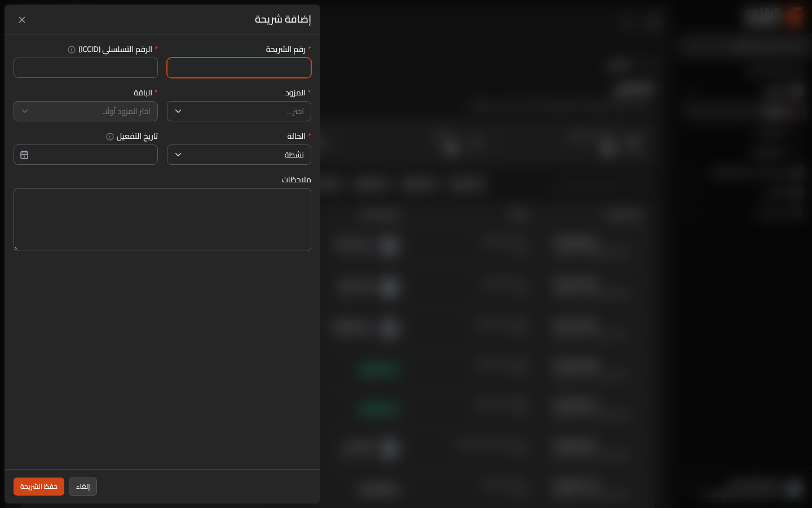Click the المزود field label
Image resolution: width=812 pixels, height=508 pixels.
pyautogui.click(x=295, y=93)
